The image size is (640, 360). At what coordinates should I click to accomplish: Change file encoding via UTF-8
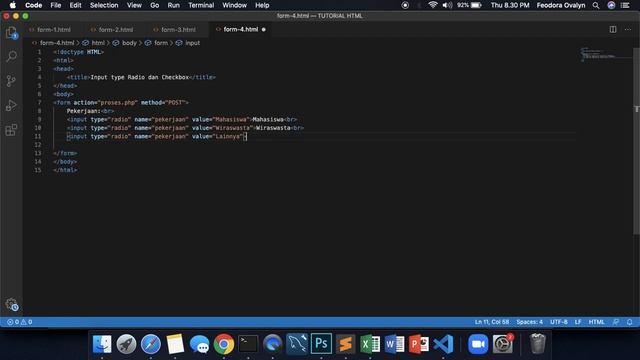pos(558,322)
